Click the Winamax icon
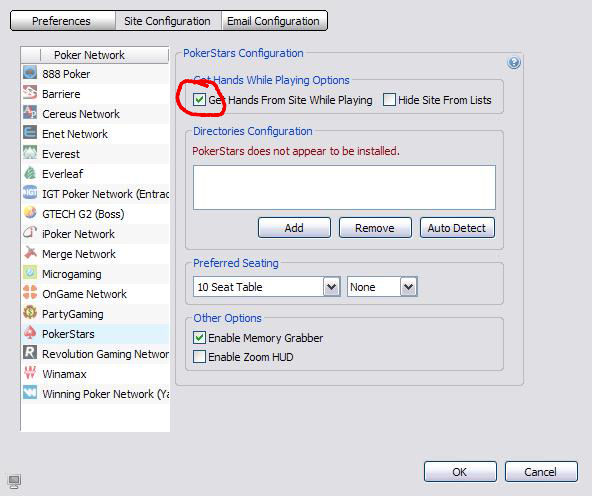The height and width of the screenshot is (496, 592). pos(30,373)
